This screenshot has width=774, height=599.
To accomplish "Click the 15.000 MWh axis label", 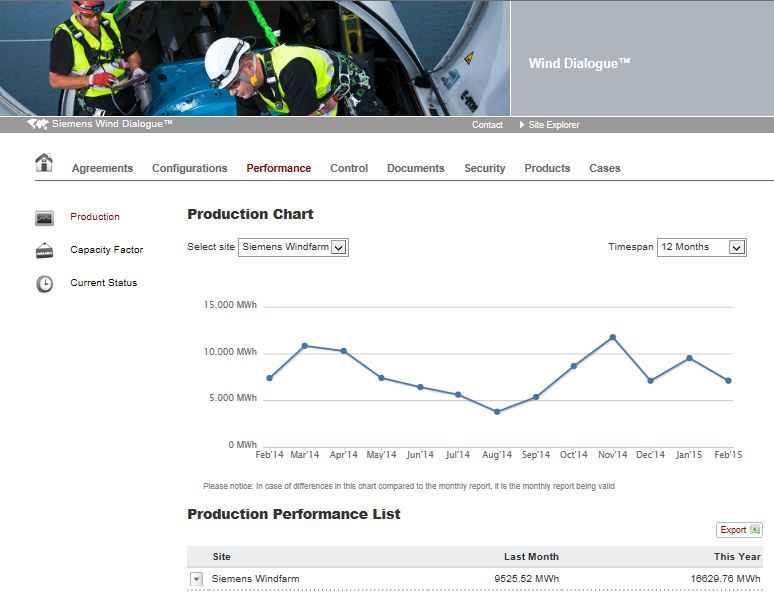I will [x=230, y=305].
